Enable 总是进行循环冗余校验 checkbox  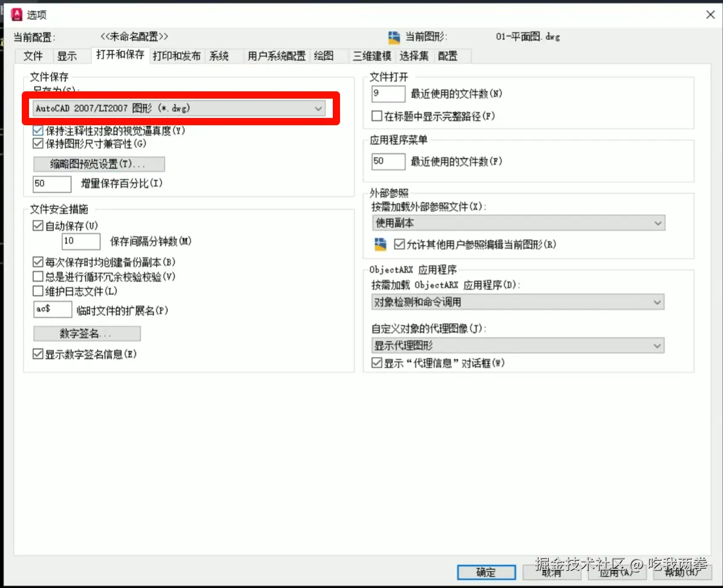(38, 276)
